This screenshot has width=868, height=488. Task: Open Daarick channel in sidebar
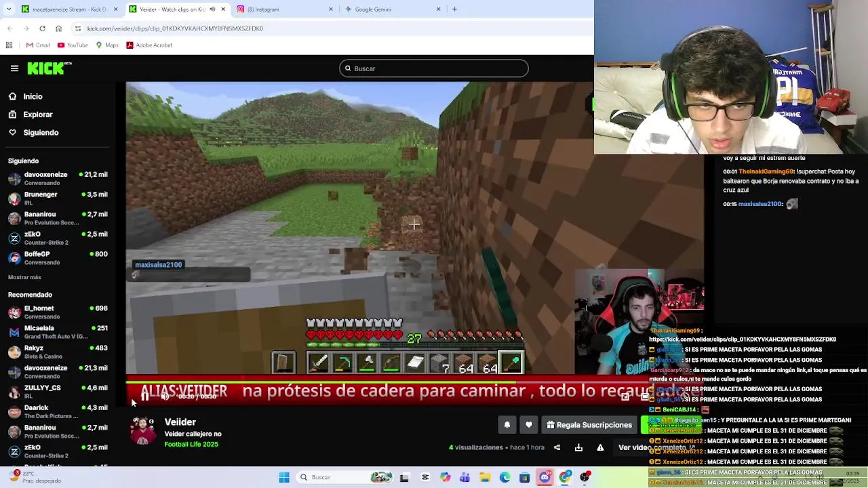[x=58, y=411]
